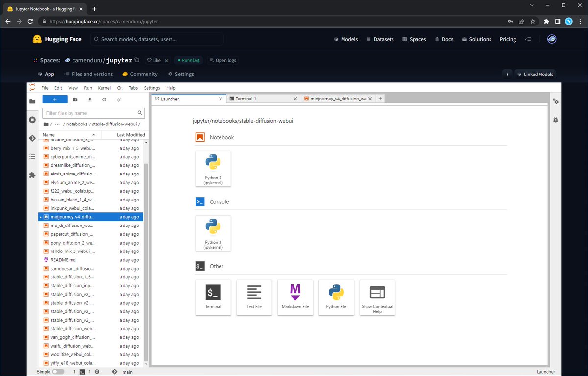Click the Git branch icon in status bar
The width and height of the screenshot is (588, 376).
coord(114,372)
